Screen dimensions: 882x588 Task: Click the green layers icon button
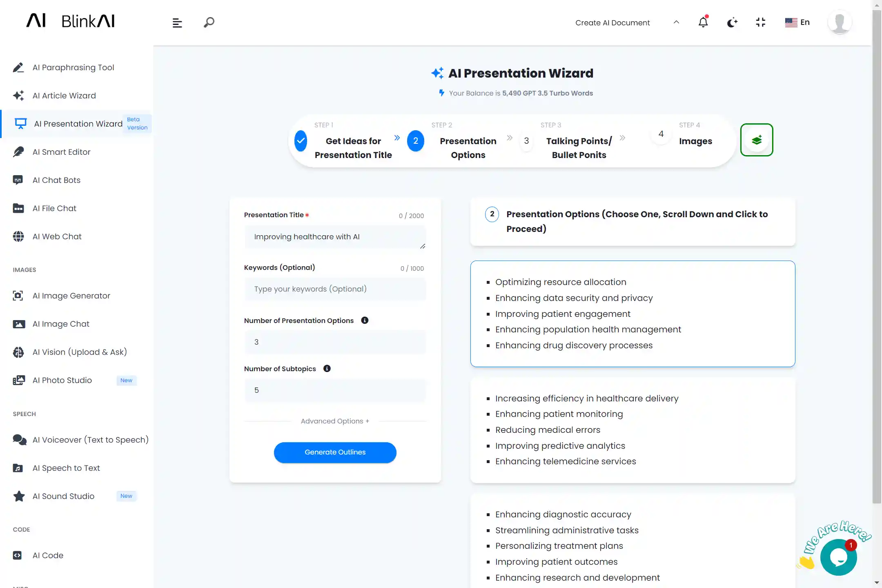(756, 140)
